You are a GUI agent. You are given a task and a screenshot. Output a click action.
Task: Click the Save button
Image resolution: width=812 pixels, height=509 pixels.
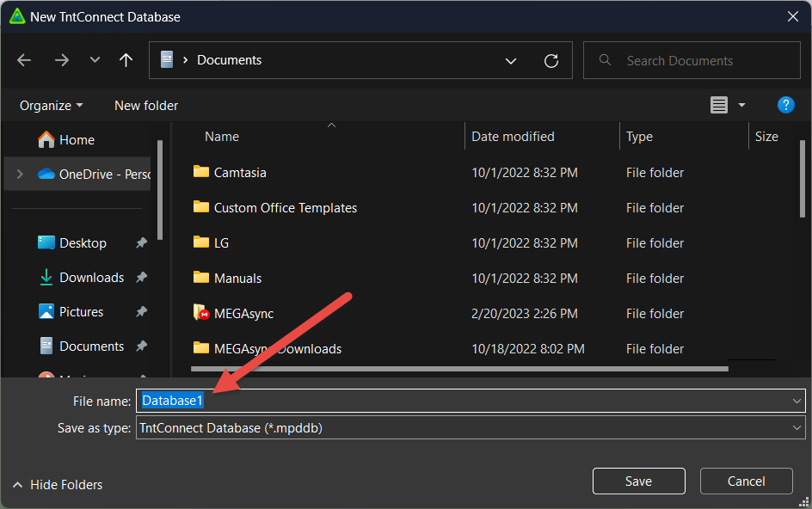tap(638, 481)
